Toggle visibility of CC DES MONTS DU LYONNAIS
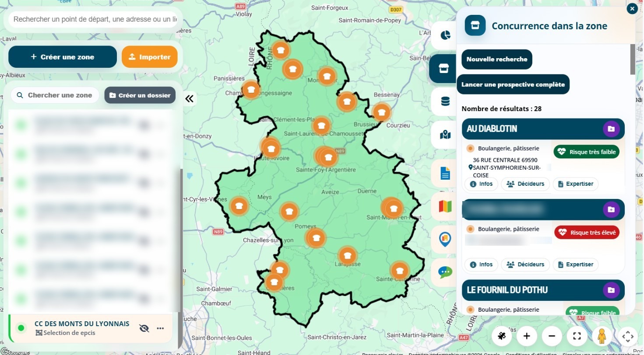Image resolution: width=644 pixels, height=355 pixels. coord(144,328)
